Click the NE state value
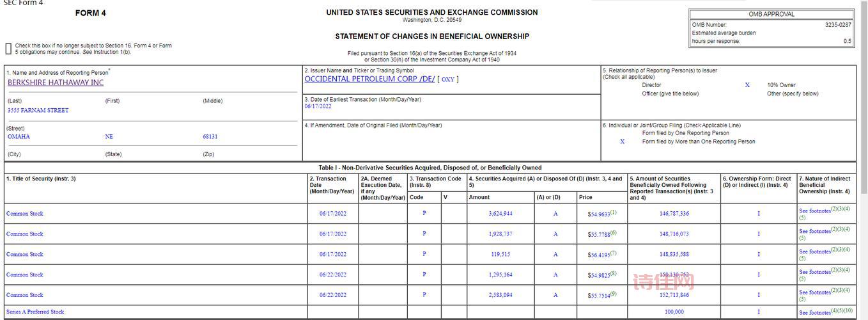 pyautogui.click(x=109, y=137)
